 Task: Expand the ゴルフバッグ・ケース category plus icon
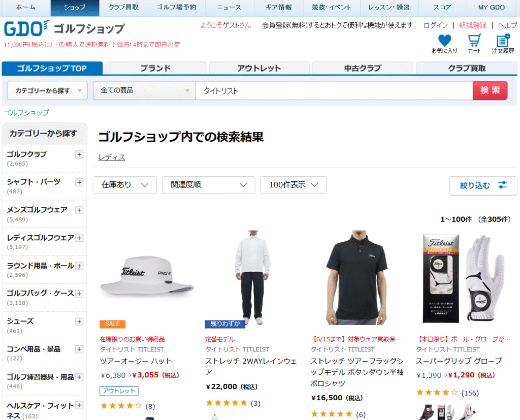(x=79, y=294)
